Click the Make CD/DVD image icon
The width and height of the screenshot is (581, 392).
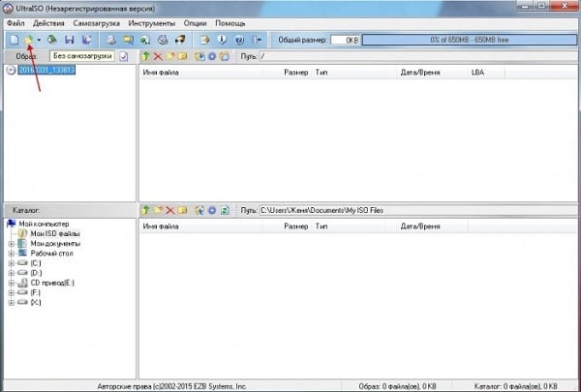click(x=111, y=40)
